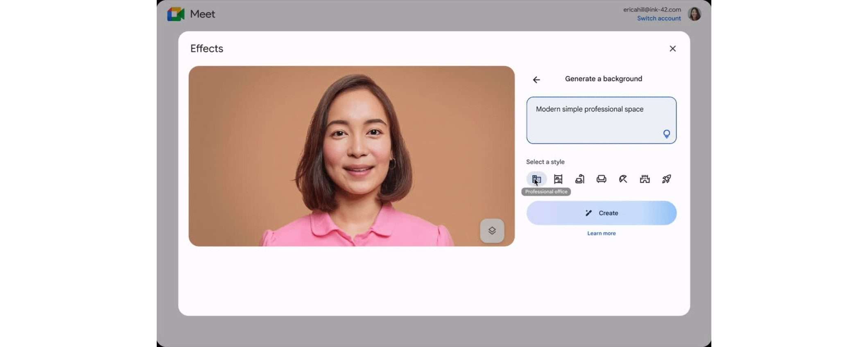Select the castle fantasy style icon
This screenshot has width=868, height=347.
click(x=645, y=179)
